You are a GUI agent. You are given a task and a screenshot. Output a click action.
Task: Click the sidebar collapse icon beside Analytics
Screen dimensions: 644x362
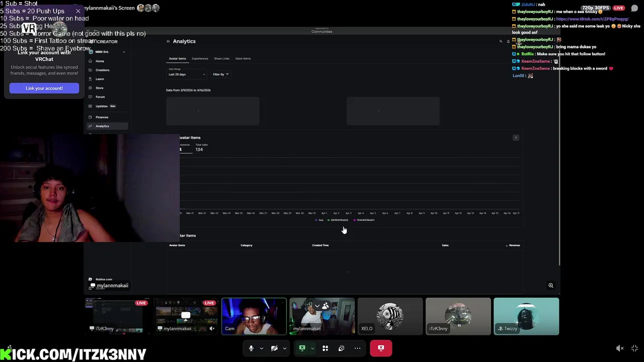pyautogui.click(x=168, y=41)
